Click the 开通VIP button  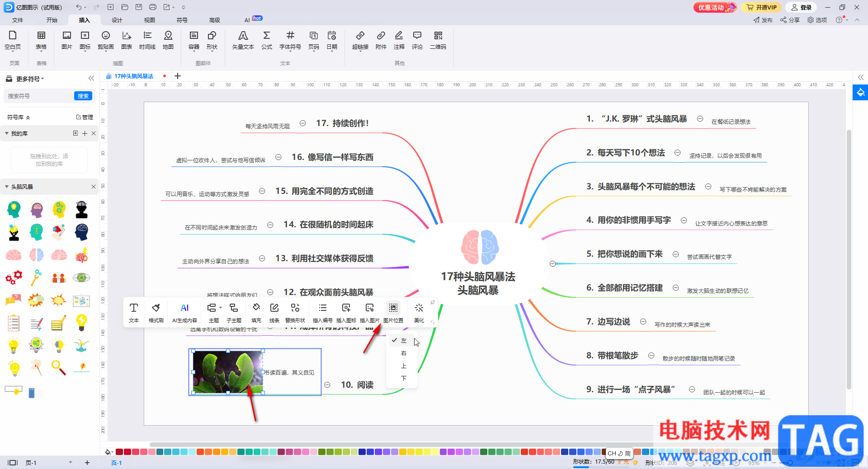(762, 7)
